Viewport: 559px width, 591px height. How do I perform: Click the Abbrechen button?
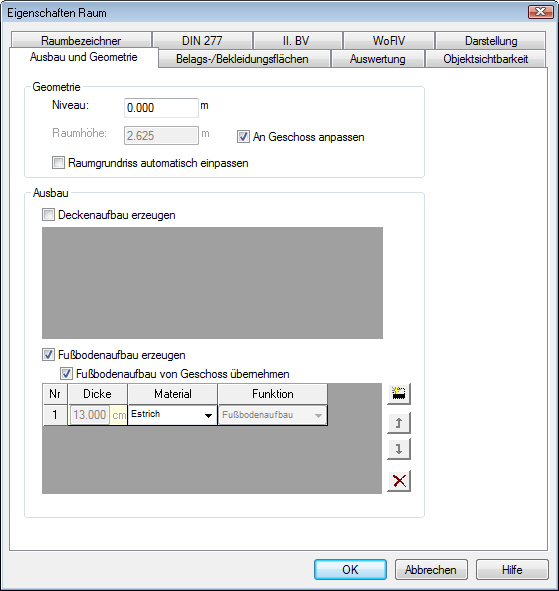pos(431,570)
